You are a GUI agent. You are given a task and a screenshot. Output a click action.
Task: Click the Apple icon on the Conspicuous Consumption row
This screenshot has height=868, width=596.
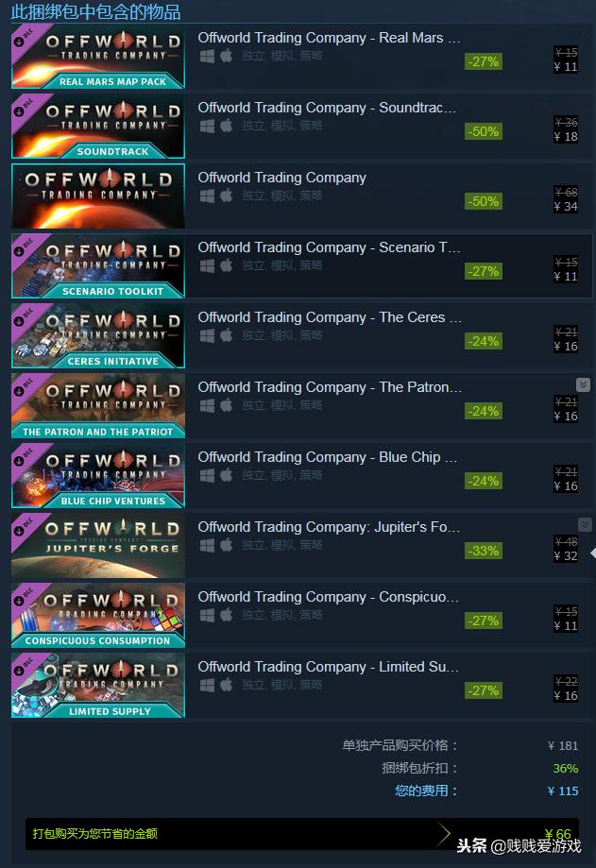click(227, 615)
